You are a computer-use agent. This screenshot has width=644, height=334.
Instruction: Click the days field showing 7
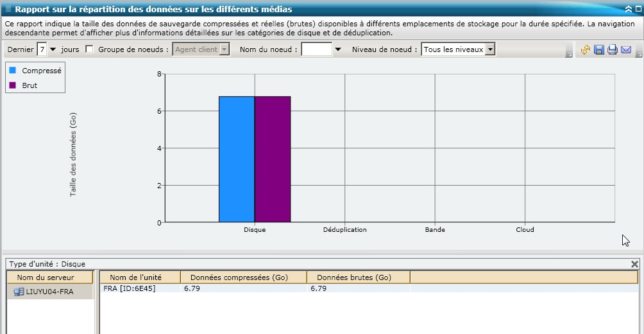pyautogui.click(x=42, y=49)
